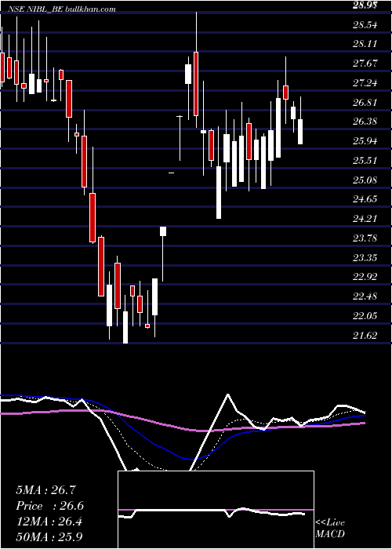The width and height of the screenshot is (392, 549).
Task: Click the tall red candle with highest wick
Action: [196, 84]
